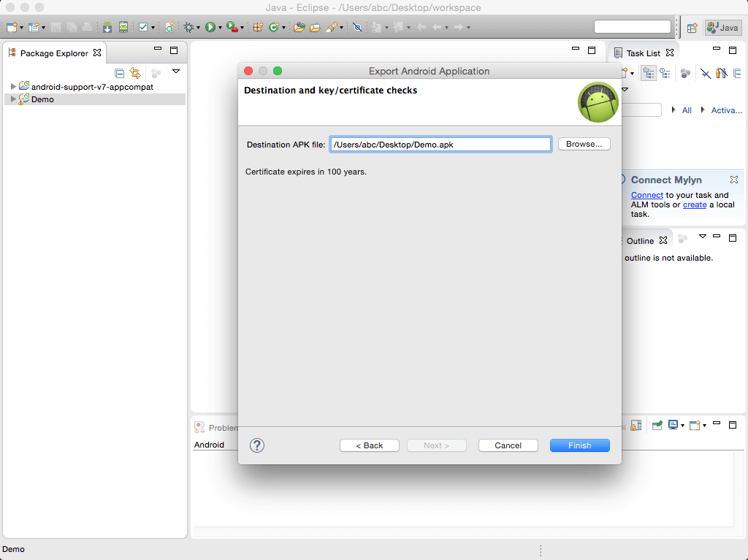748x560 pixels.
Task: Click the New Java Package icon
Action: [x=258, y=27]
